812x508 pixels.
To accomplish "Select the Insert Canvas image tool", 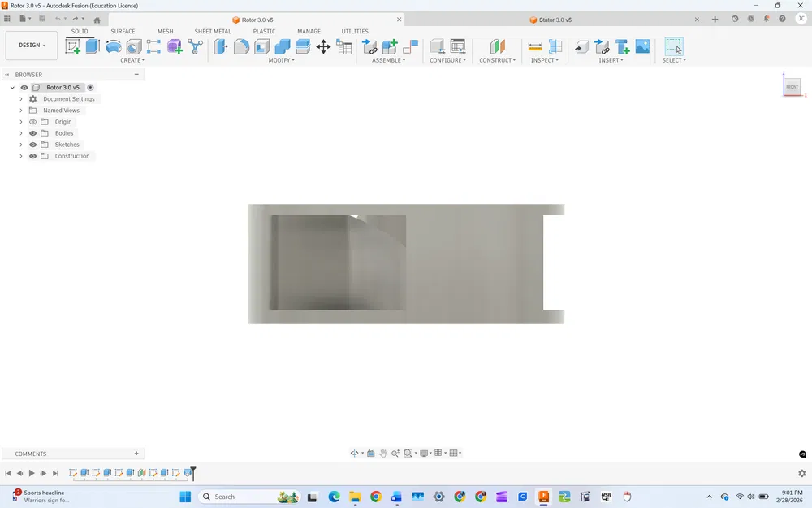I will tap(642, 46).
